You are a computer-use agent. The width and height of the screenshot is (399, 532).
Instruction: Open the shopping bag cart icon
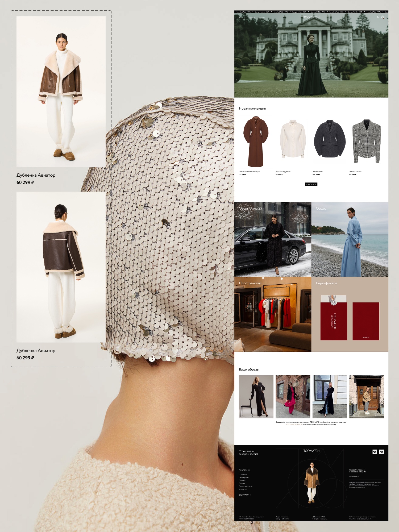pyautogui.click(x=383, y=17)
